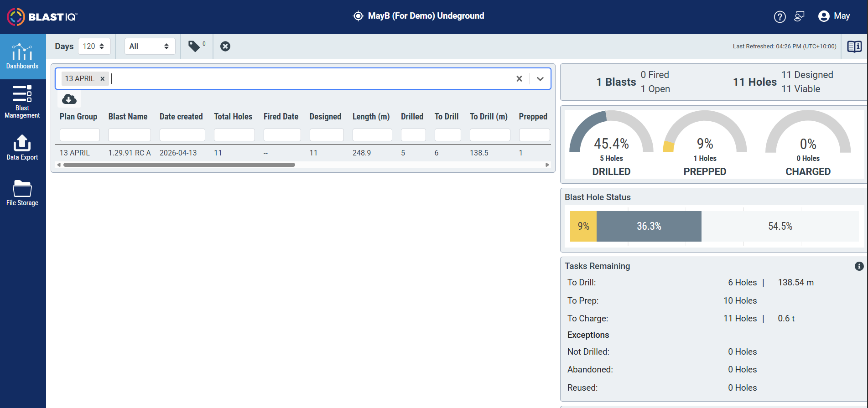Viewport: 868px width, 408px height.
Task: Open Tasks Remaining info icon
Action: tap(859, 266)
